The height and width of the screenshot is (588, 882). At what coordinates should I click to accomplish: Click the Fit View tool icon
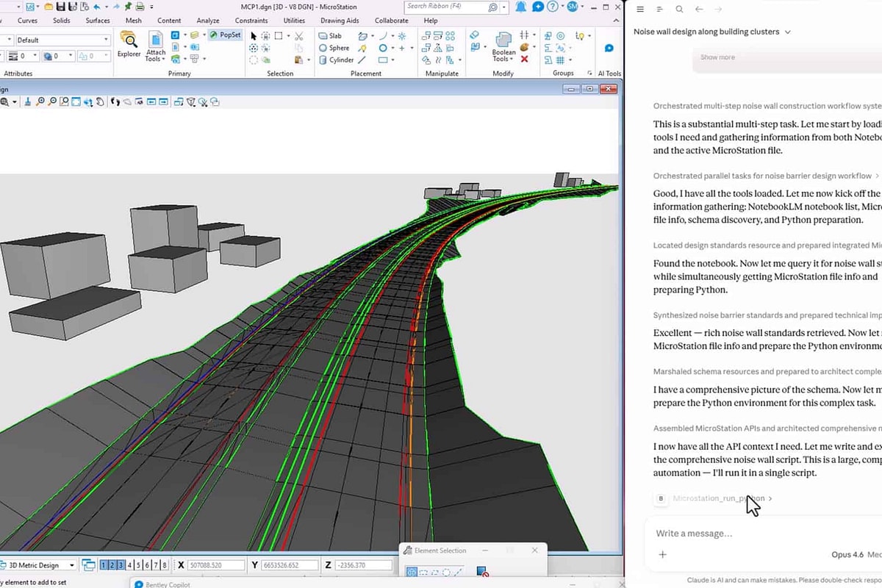pyautogui.click(x=76, y=101)
